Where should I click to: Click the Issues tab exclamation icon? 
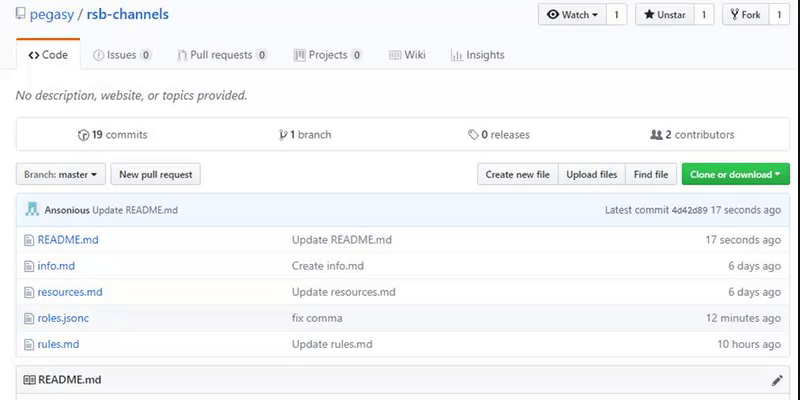click(x=98, y=56)
